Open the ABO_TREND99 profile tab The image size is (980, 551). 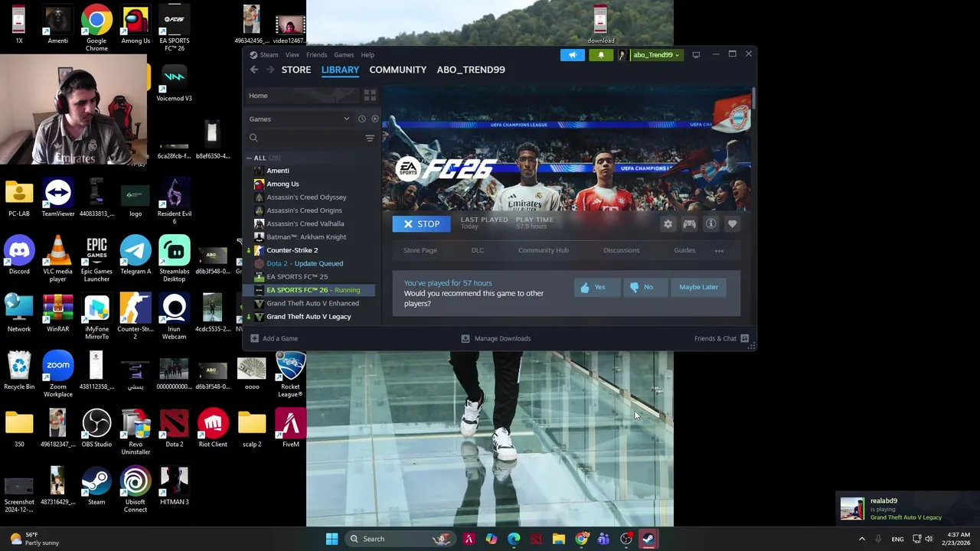471,70
